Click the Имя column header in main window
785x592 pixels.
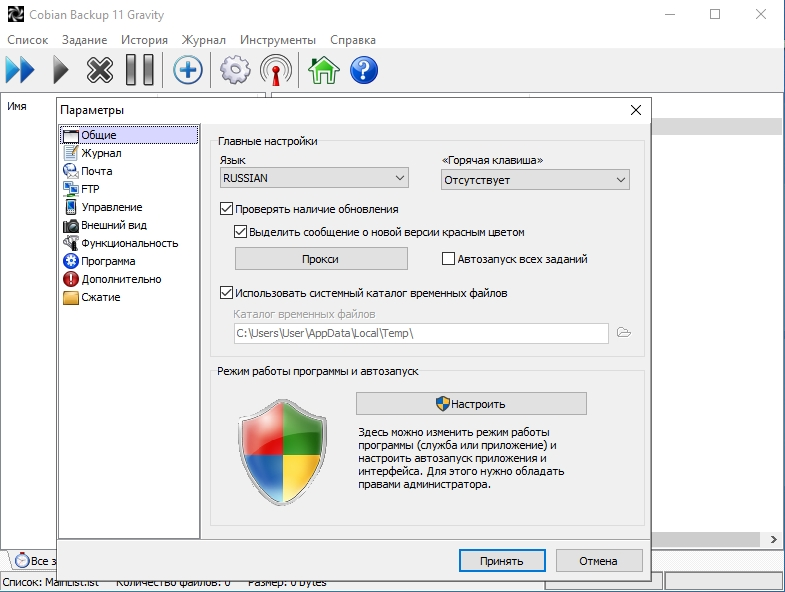[x=17, y=106]
